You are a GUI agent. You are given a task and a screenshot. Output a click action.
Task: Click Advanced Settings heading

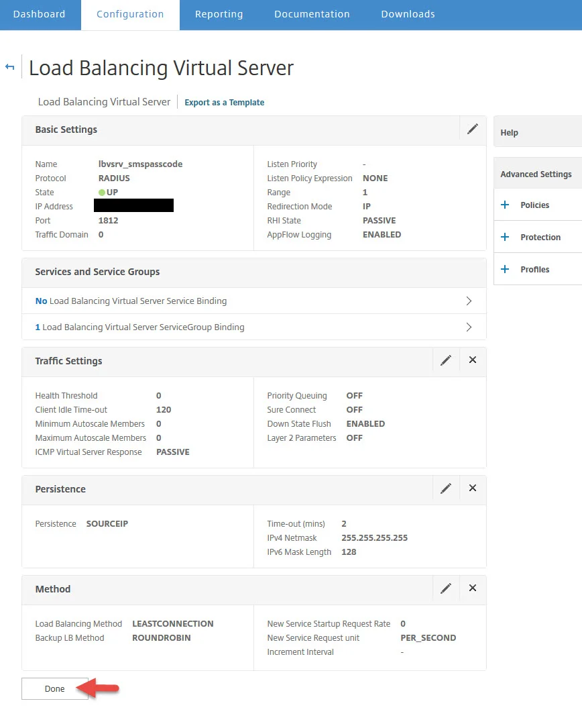point(536,174)
